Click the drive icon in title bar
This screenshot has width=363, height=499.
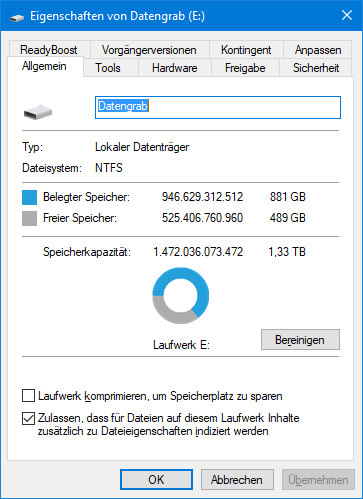click(17, 17)
